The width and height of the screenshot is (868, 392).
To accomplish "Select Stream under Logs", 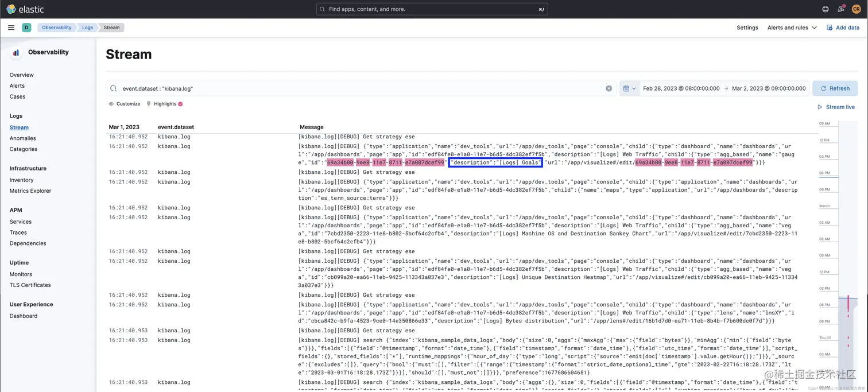I will pos(19,127).
